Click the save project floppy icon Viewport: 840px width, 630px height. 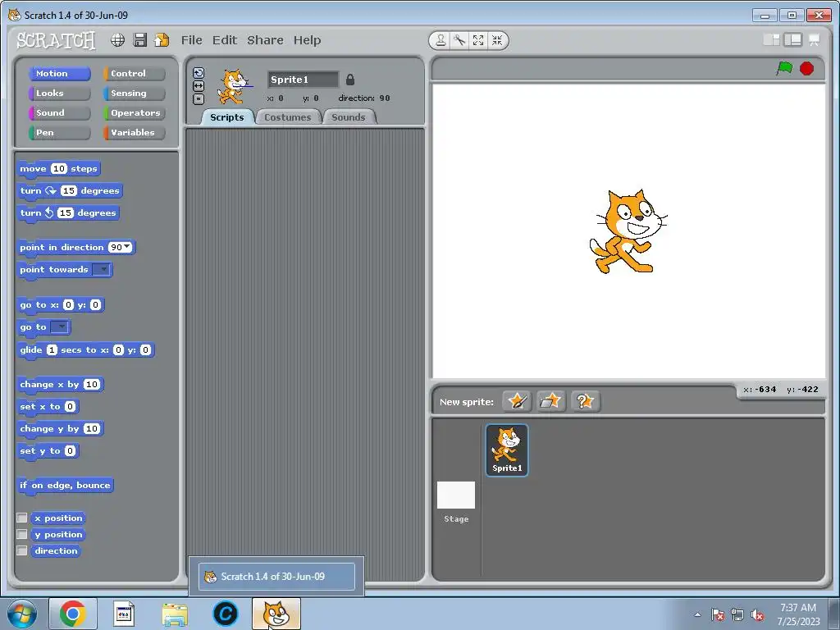click(x=139, y=40)
